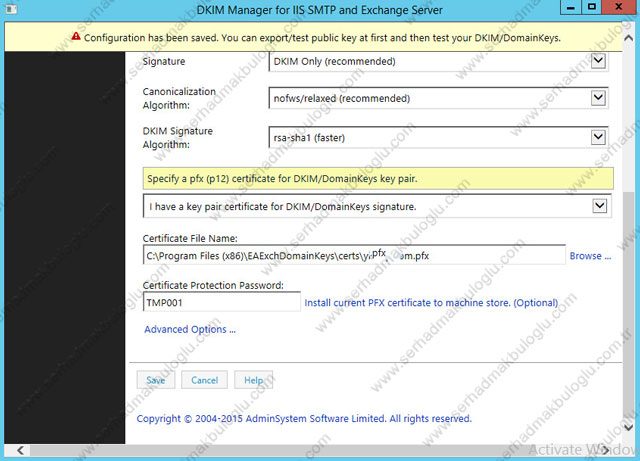Click the 'Certificate File Name:' label
The width and height of the screenshot is (640, 461).
click(190, 238)
